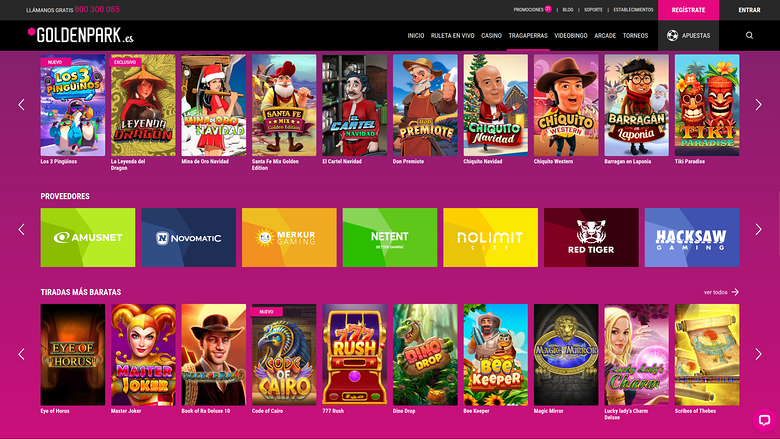Advance Tiradas más baratas carousel right
The image size is (780, 439).
tap(759, 354)
